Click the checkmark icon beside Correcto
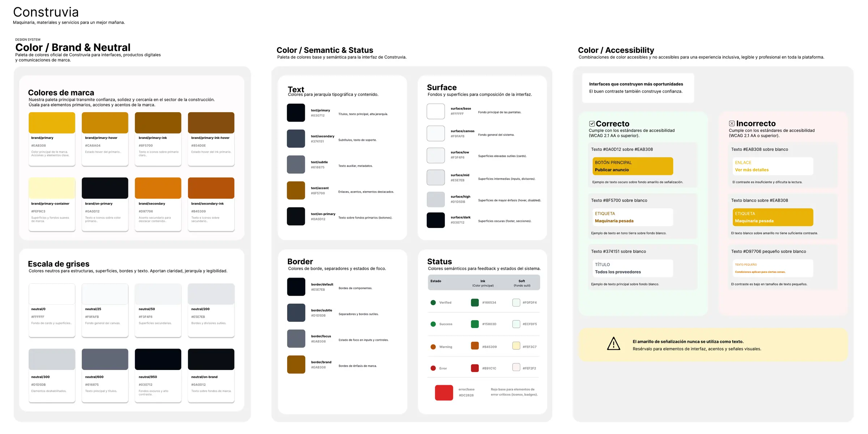Viewport: 868px width, 434px height. [x=592, y=124]
